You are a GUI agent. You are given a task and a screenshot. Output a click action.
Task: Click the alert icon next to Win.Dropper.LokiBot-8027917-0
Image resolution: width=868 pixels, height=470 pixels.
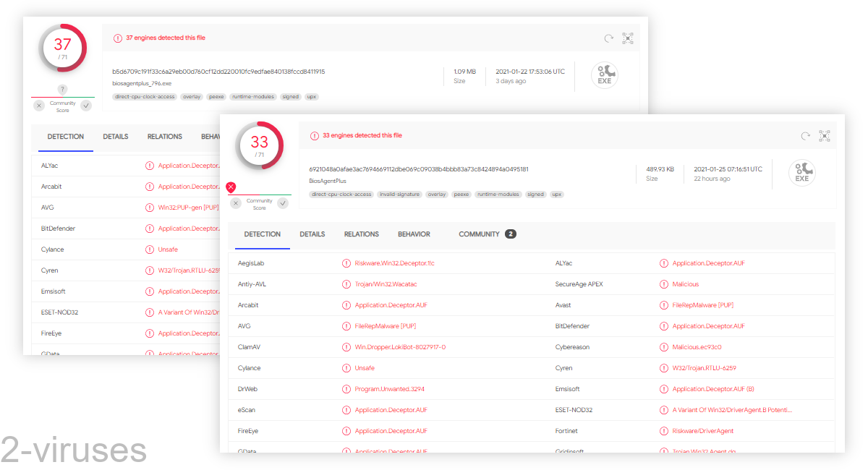click(x=346, y=347)
